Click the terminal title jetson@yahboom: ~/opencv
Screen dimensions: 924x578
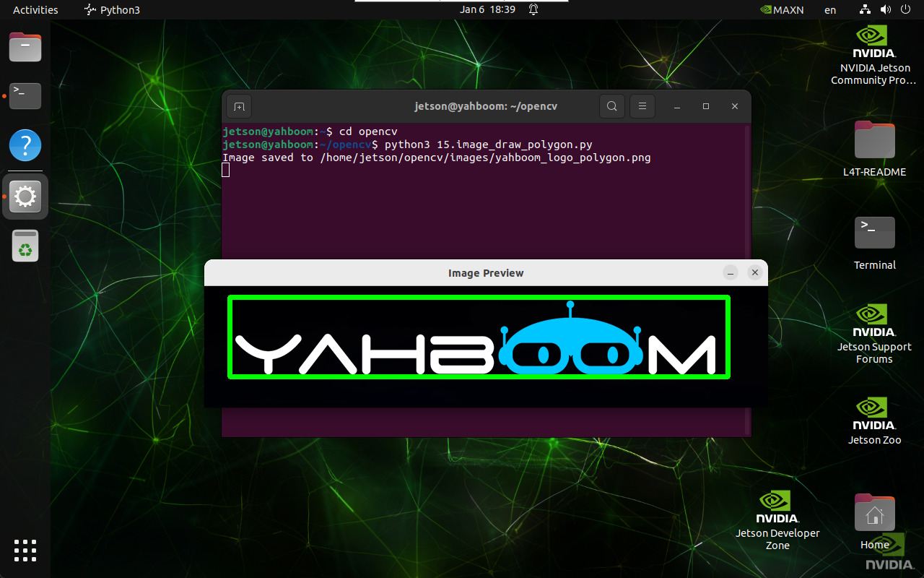486,106
